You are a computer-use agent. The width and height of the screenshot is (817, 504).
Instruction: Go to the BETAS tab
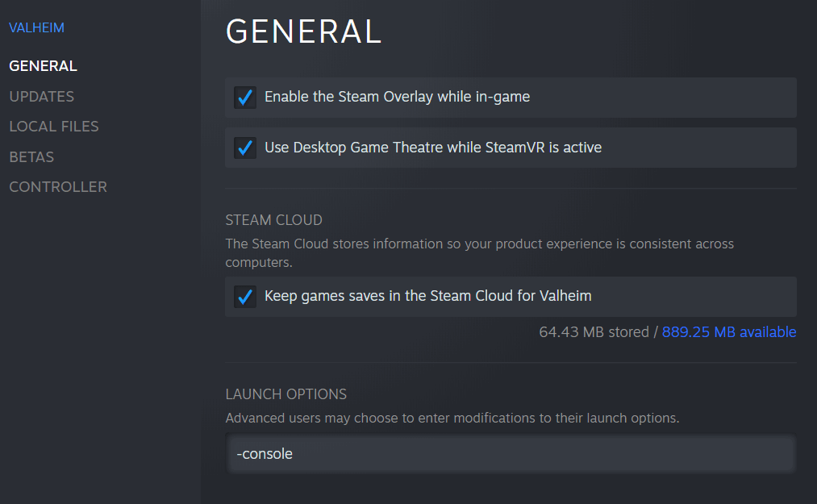(x=31, y=157)
